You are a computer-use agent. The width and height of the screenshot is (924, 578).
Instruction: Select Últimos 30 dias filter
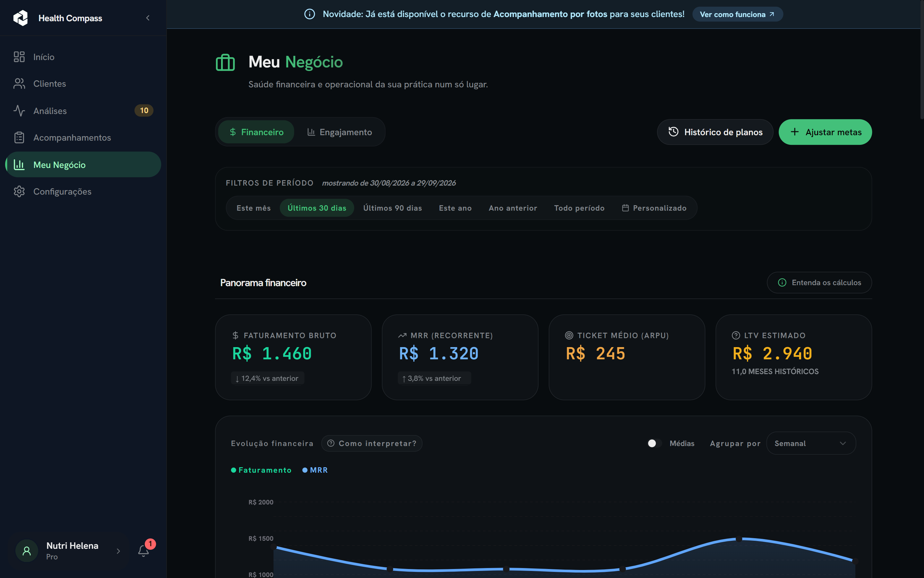pyautogui.click(x=317, y=208)
